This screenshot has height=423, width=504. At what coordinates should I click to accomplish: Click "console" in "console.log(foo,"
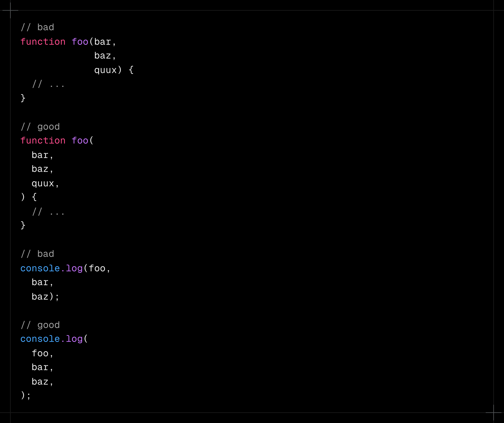[x=40, y=268]
